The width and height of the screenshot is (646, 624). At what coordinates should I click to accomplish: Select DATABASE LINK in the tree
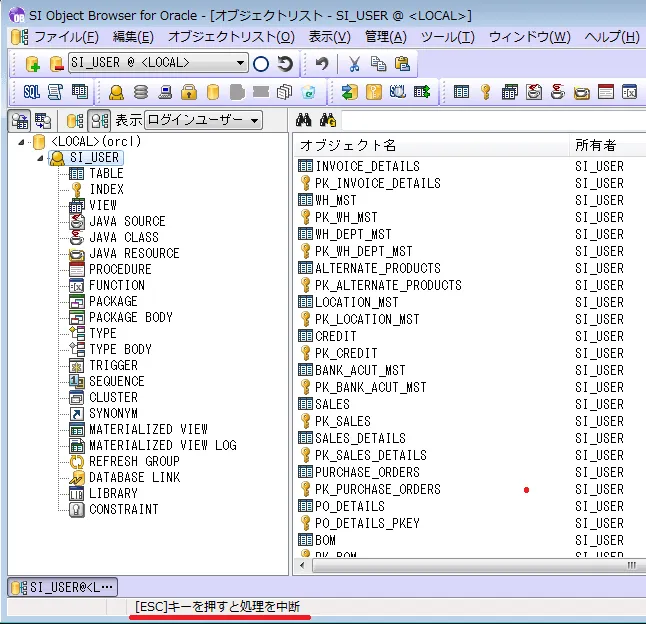pos(134,477)
